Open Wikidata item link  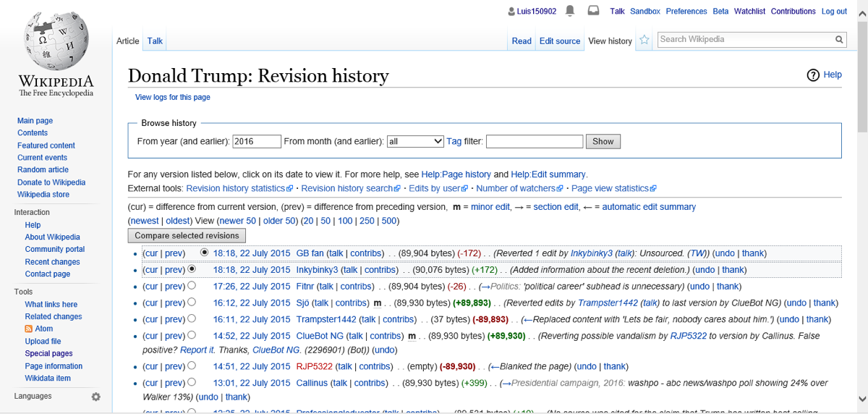tap(48, 379)
